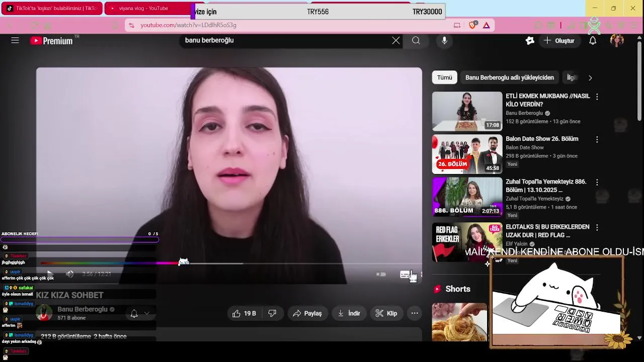Download the video with İndir button
The image size is (644, 362).
[x=349, y=313]
